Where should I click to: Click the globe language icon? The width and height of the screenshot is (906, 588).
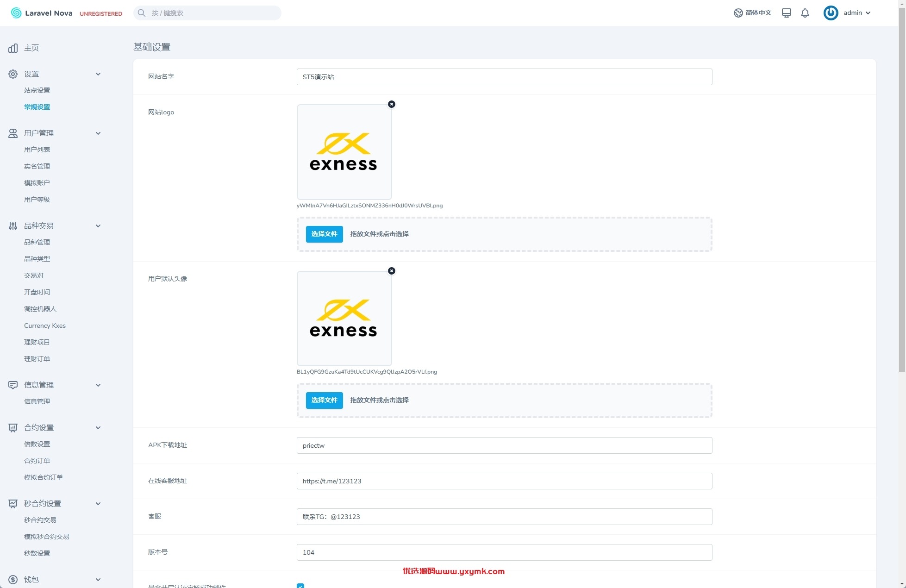tap(738, 13)
